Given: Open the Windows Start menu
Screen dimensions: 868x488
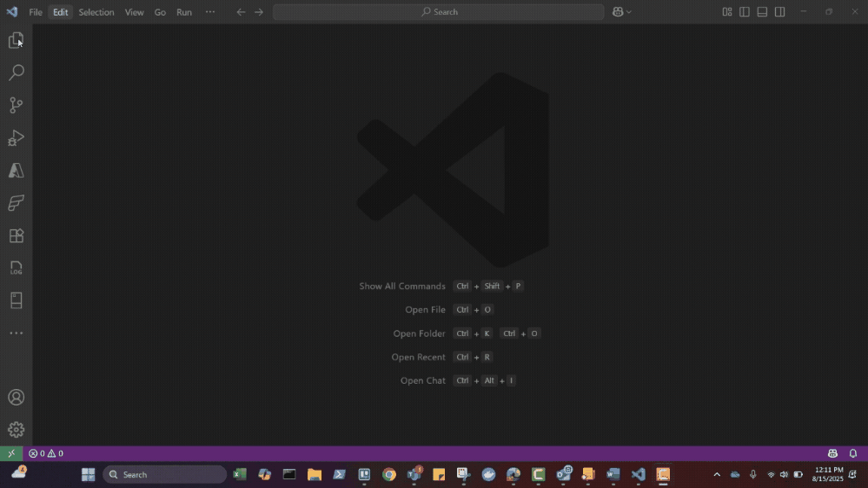Looking at the screenshot, I should pyautogui.click(x=88, y=474).
